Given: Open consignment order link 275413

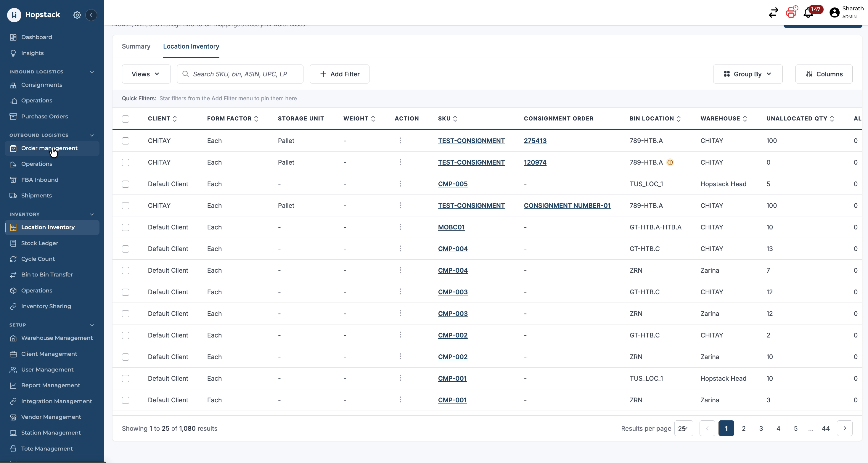Looking at the screenshot, I should pos(535,141).
